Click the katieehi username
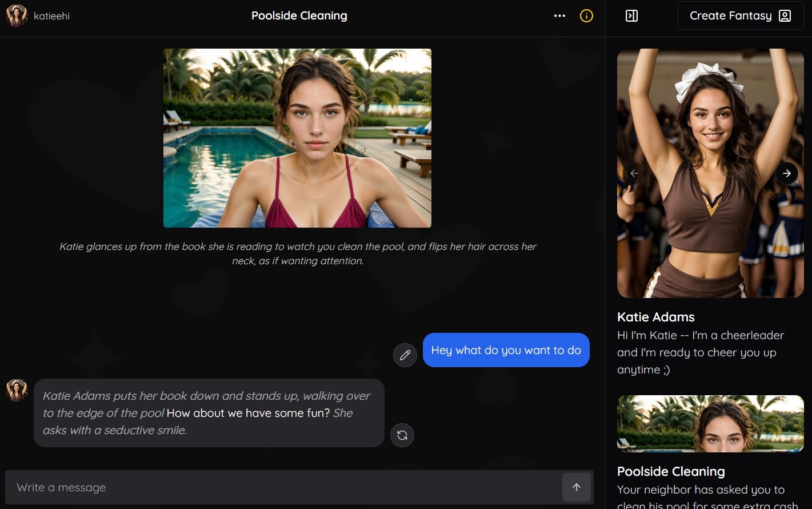Screen dimensions: 812x509 click(51, 16)
